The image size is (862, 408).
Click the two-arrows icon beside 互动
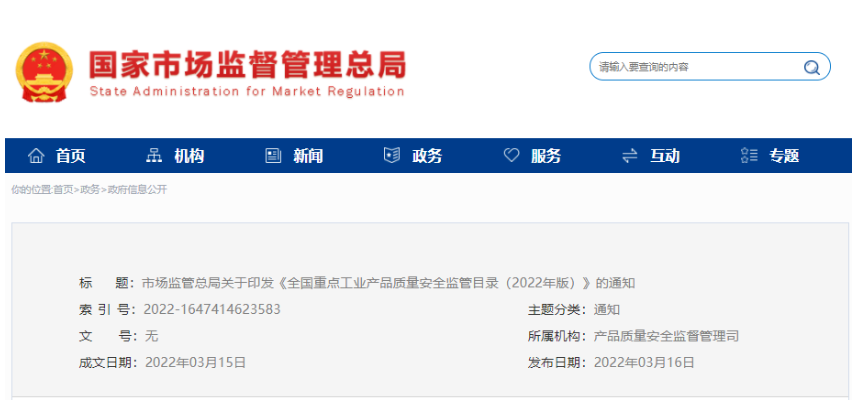click(x=630, y=156)
